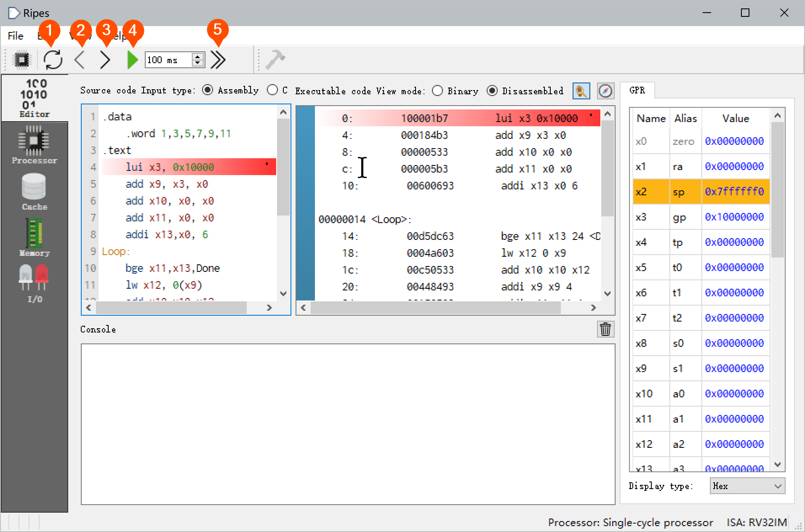The width and height of the screenshot is (805, 532).
Task: Open the File menu
Action: (x=16, y=36)
